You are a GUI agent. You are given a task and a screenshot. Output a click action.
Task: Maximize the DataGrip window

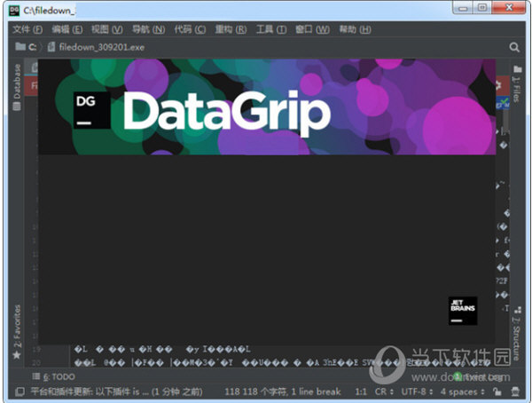click(481, 8)
